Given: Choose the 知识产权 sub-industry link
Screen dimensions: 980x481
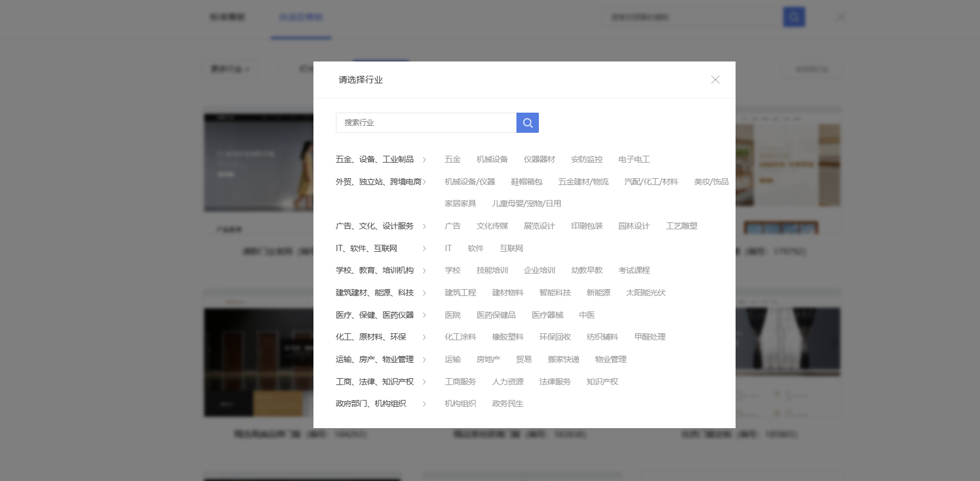Looking at the screenshot, I should pyautogui.click(x=602, y=382).
